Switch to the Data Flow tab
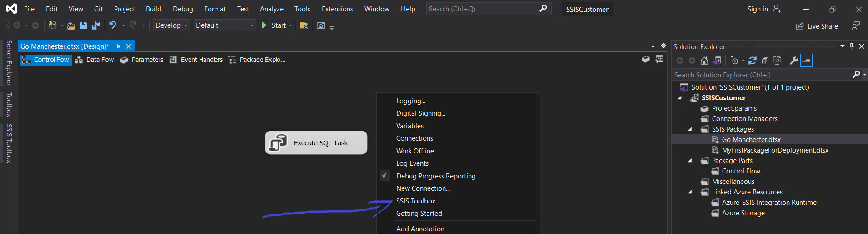Image resolution: width=868 pixels, height=234 pixels. [95, 60]
